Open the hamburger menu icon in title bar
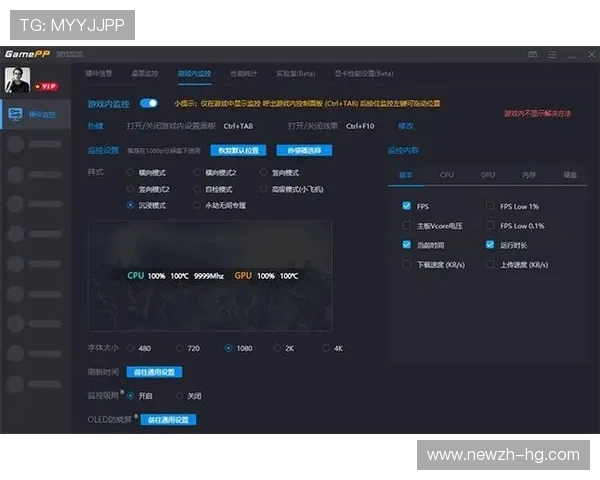The image size is (600, 480). point(552,55)
